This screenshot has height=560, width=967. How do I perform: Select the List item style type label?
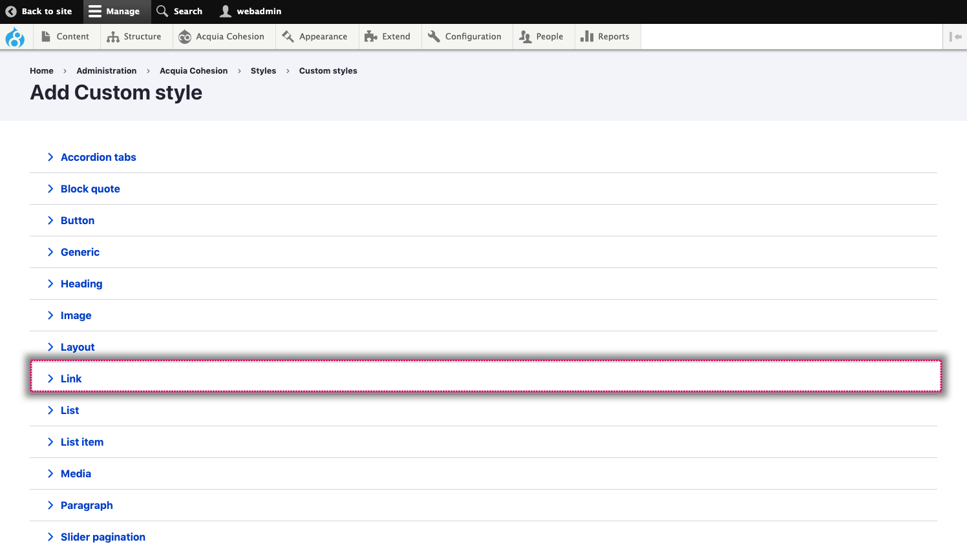pos(82,442)
